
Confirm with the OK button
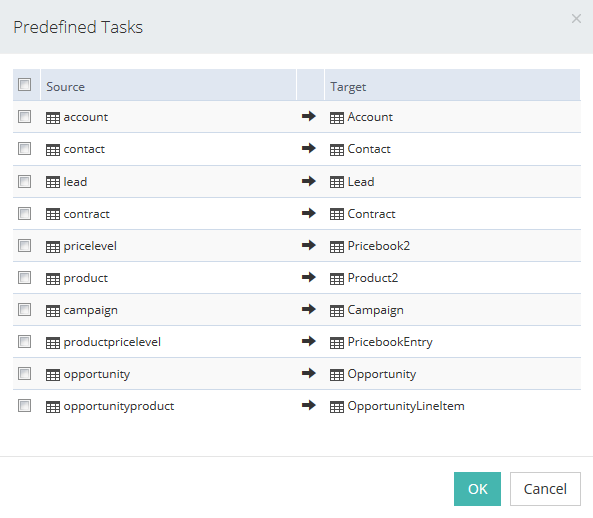(x=477, y=489)
